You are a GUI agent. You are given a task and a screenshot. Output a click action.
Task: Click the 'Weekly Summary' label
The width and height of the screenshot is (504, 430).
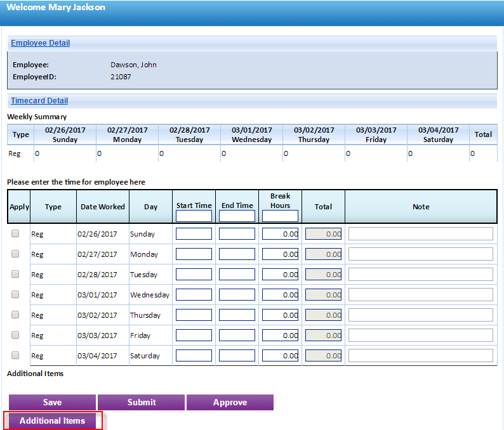tap(37, 117)
